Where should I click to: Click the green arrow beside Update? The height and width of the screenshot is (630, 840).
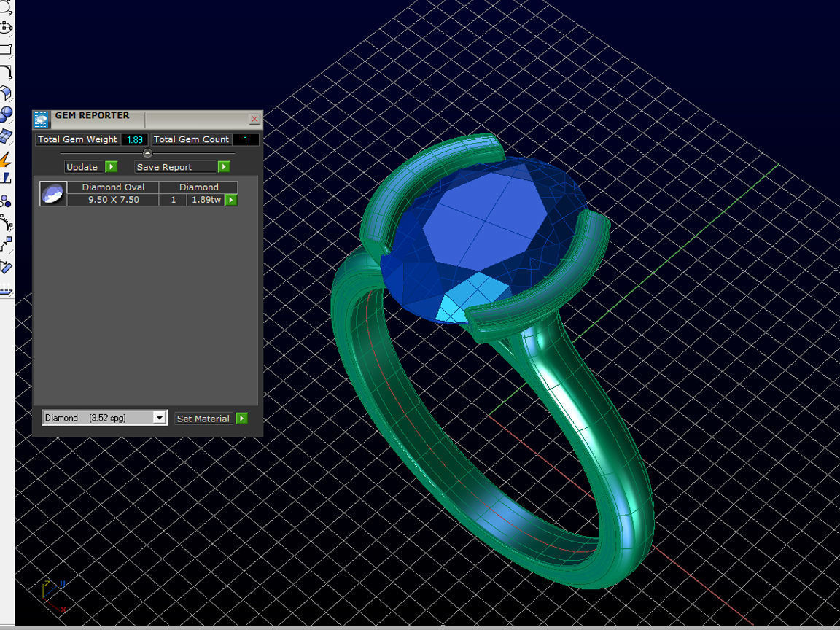pos(111,166)
